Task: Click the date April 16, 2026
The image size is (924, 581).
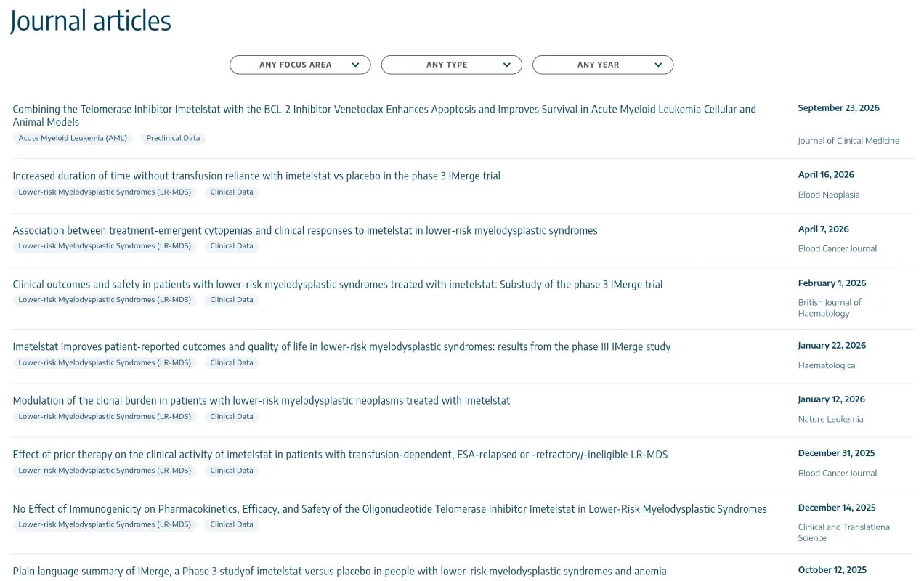Action: 826,175
